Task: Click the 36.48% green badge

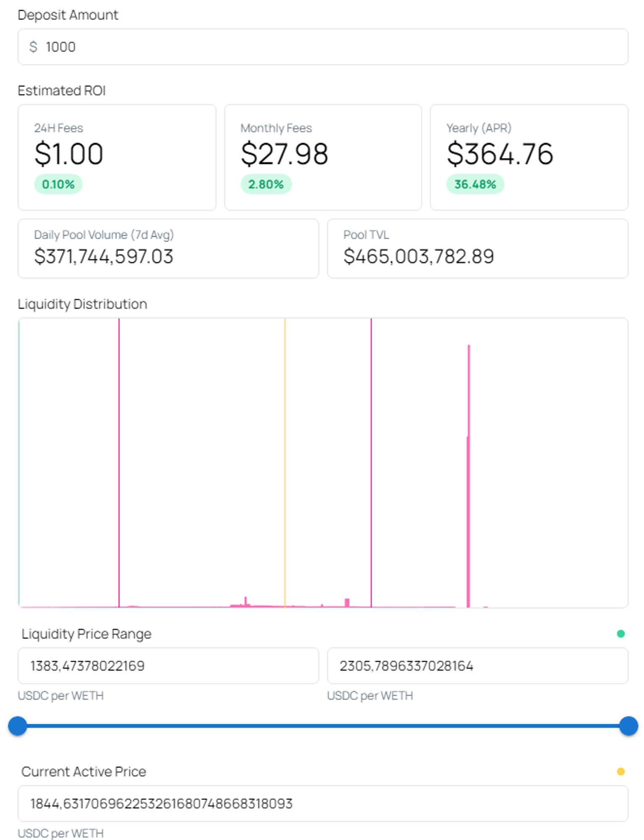Action: tap(475, 184)
